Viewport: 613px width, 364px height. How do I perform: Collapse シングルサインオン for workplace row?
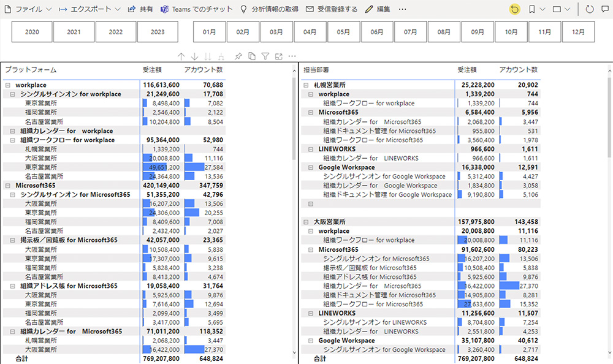tap(12, 94)
